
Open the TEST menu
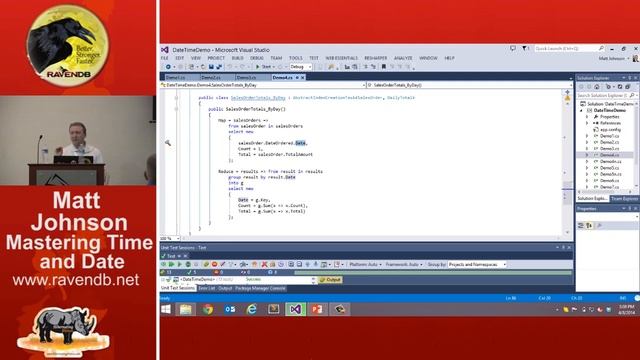[x=314, y=58]
